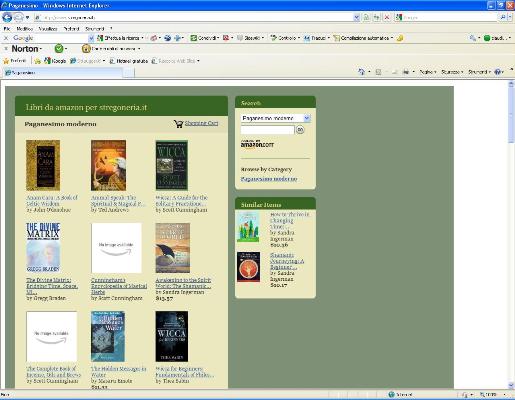Open the Help question mark icon
Screen dimensions: 515x400
click(498, 72)
